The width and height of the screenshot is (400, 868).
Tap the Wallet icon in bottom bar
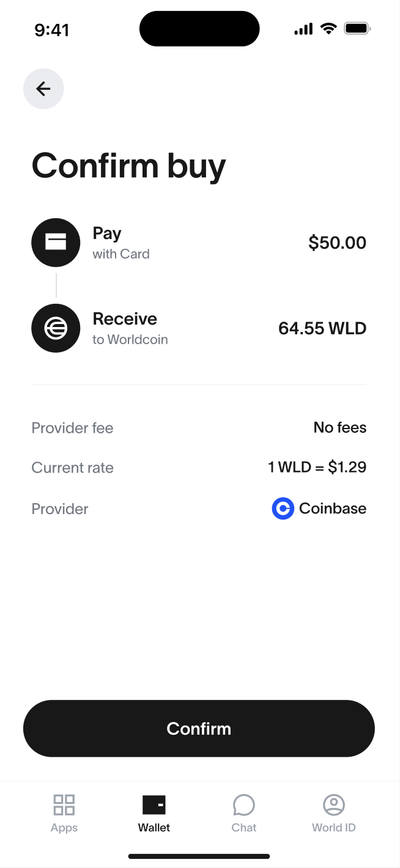(154, 805)
